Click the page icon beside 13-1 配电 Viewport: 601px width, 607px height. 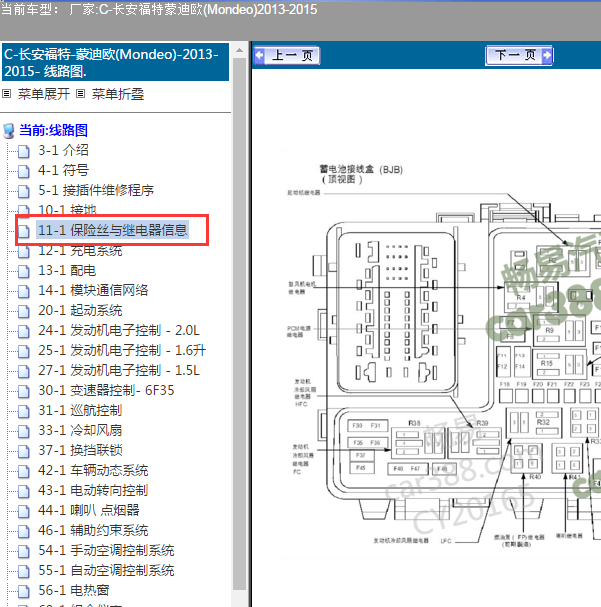[24, 271]
